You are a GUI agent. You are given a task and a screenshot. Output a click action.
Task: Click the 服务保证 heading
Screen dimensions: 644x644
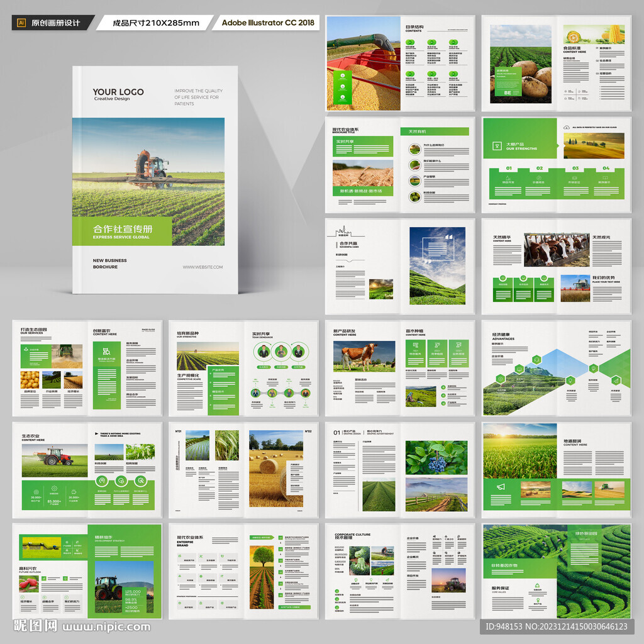501,588
